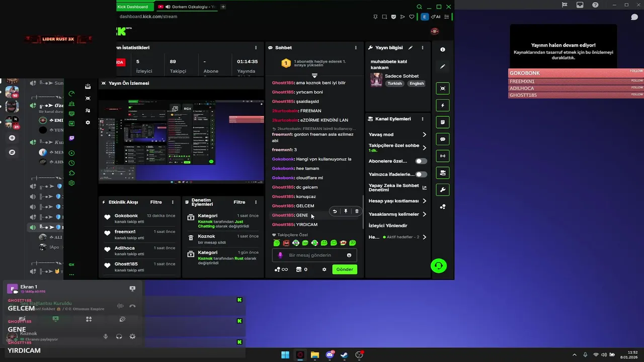
Task: Switch to the Kick Dashboard browser tab
Action: point(135,7)
